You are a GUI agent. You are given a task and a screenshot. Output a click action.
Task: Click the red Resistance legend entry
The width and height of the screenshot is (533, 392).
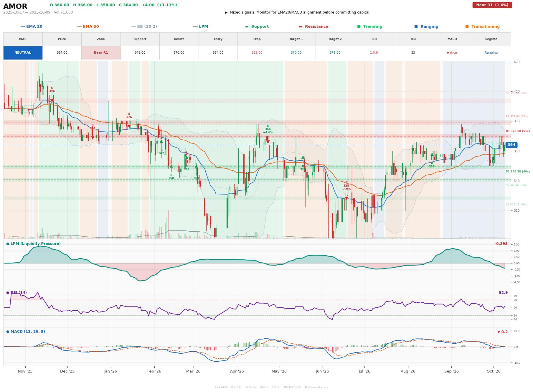[313, 27]
